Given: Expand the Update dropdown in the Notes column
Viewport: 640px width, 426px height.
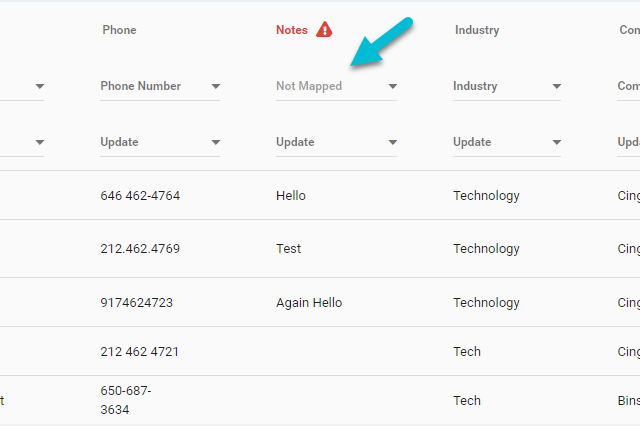Looking at the screenshot, I should [336, 142].
